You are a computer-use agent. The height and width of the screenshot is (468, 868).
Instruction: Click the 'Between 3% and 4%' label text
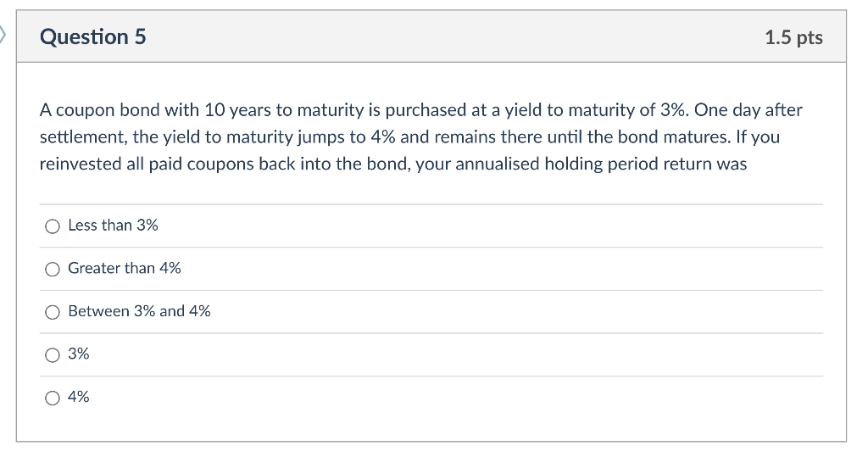point(139,311)
